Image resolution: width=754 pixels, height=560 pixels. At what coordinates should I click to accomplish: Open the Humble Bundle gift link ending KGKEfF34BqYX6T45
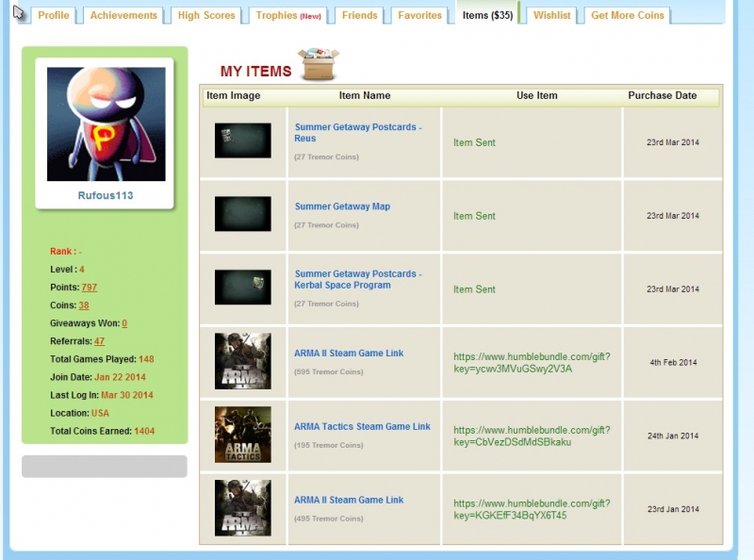(x=532, y=509)
